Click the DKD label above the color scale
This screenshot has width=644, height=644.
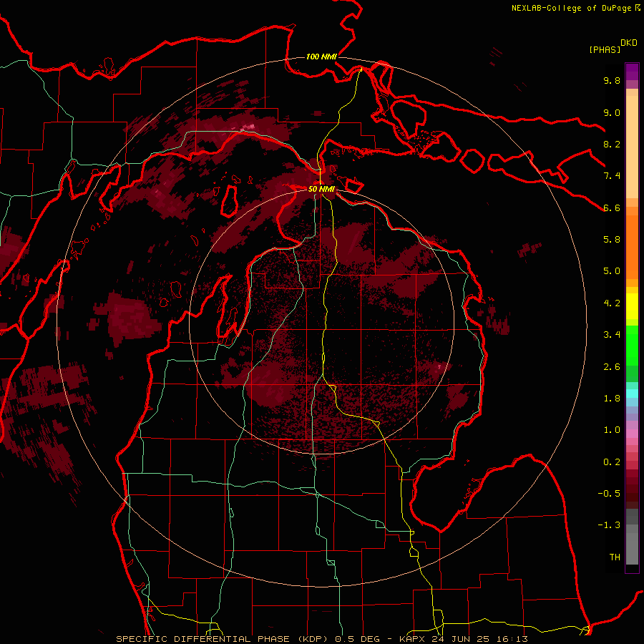tap(629, 43)
